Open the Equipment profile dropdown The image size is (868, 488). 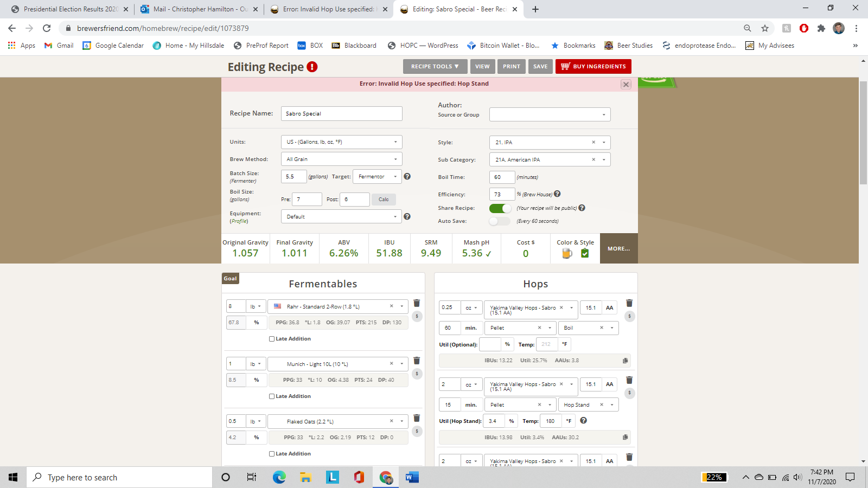point(342,216)
